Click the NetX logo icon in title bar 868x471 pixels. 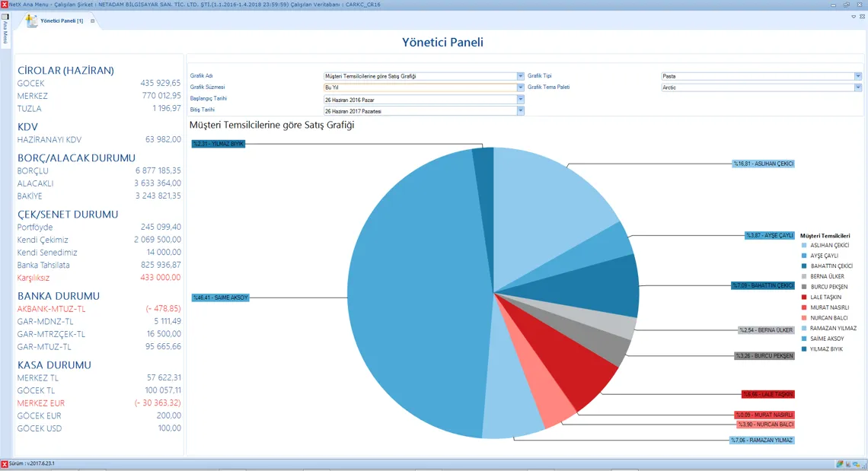[x=5, y=5]
